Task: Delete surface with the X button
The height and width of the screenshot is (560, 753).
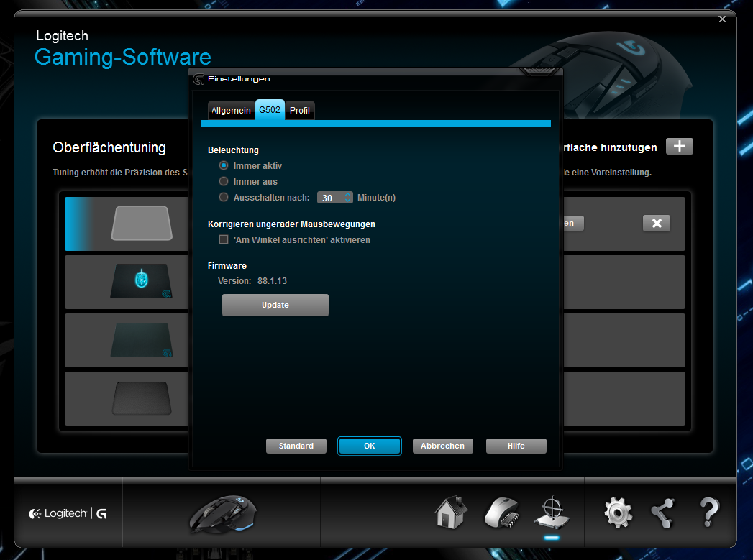Action: pos(657,223)
